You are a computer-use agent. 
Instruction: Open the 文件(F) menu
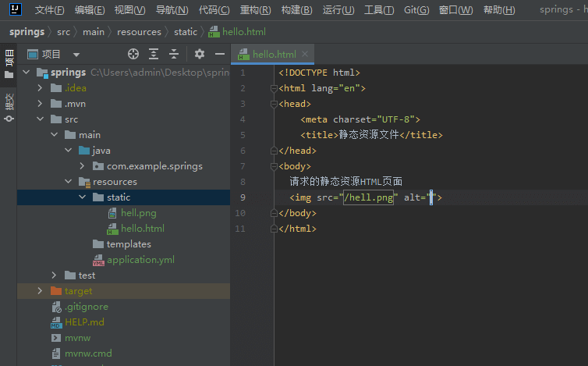coord(49,10)
